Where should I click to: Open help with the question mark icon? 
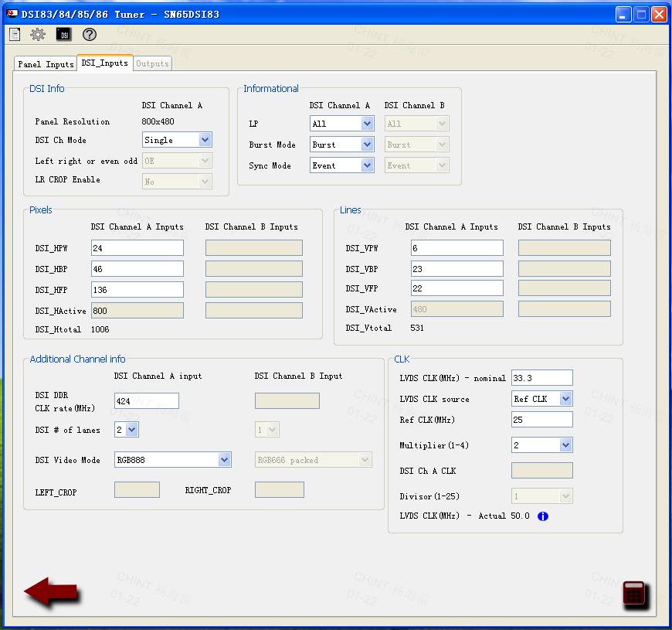pyautogui.click(x=90, y=34)
